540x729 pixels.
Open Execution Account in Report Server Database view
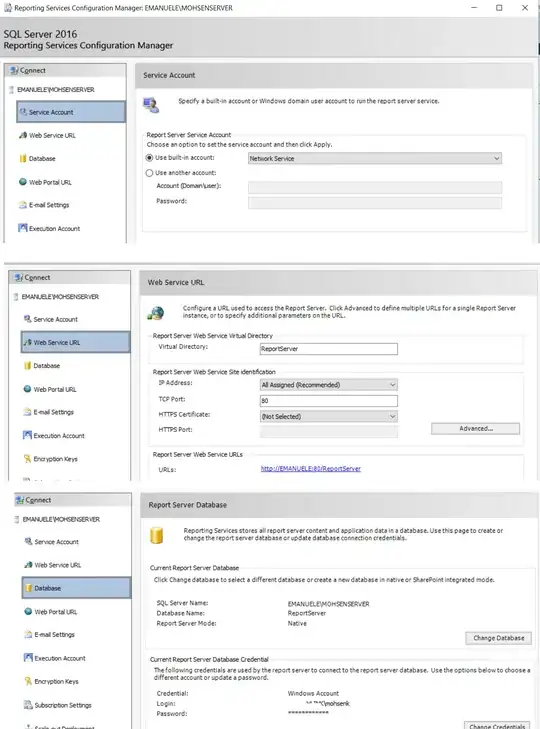(54, 658)
